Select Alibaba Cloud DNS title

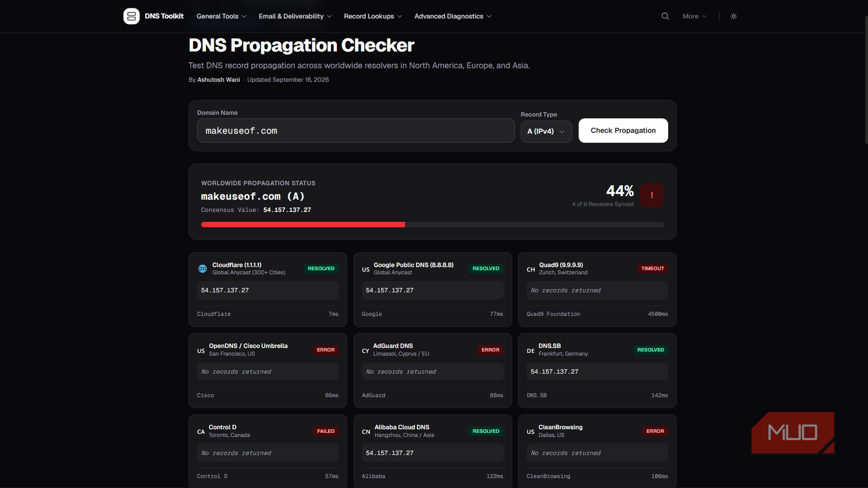coord(402,428)
